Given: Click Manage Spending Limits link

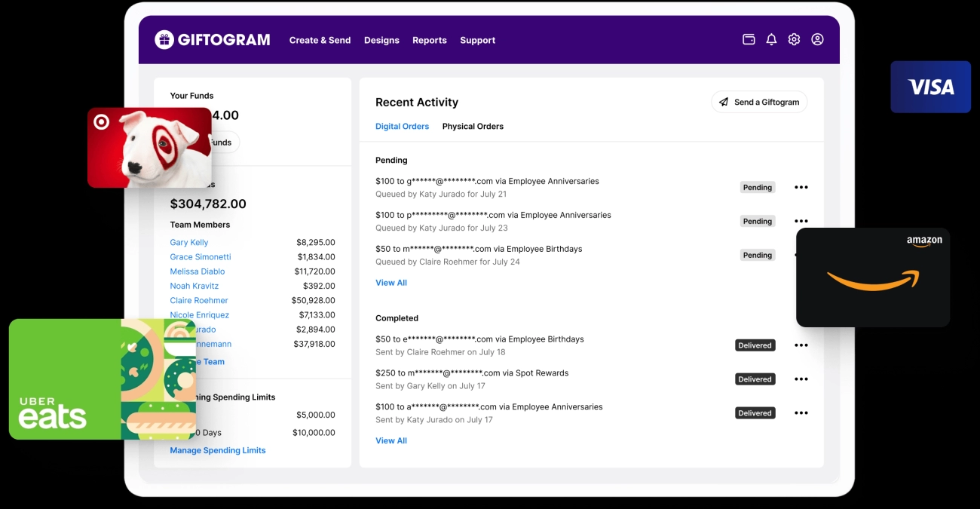Looking at the screenshot, I should tap(218, 450).
